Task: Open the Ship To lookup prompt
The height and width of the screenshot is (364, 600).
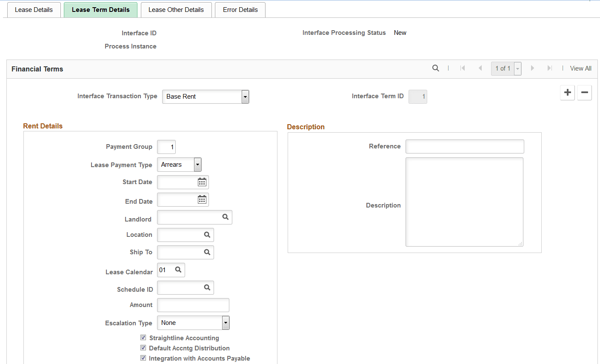Action: point(207,252)
